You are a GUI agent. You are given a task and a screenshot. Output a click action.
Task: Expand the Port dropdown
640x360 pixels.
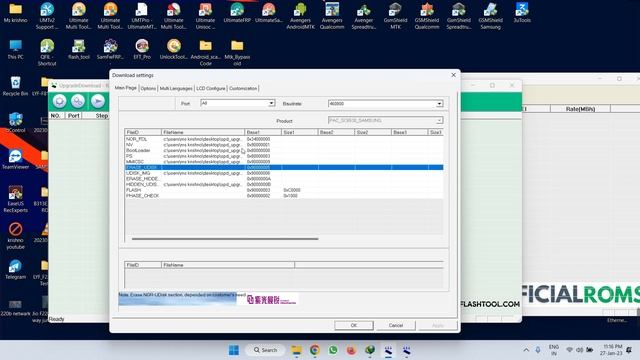click(271, 103)
